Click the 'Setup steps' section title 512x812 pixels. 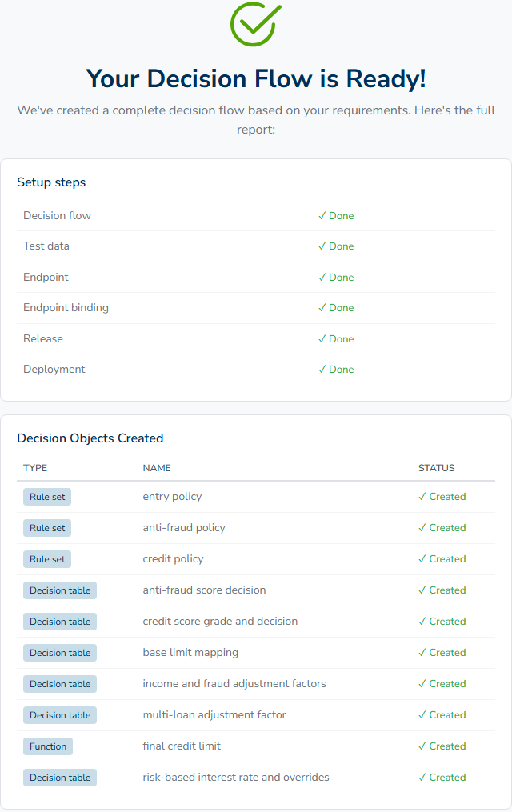tap(51, 182)
